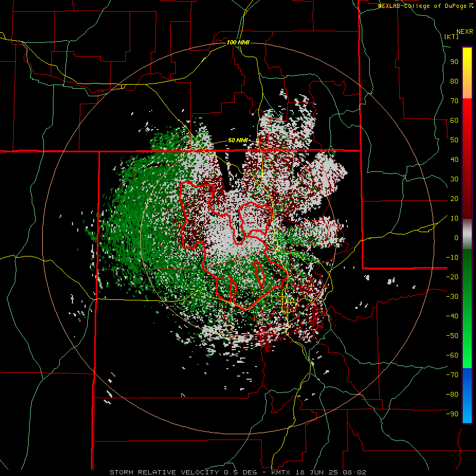Click the -20 value on the velocity scale
The height and width of the screenshot is (476, 476).
pos(452,277)
